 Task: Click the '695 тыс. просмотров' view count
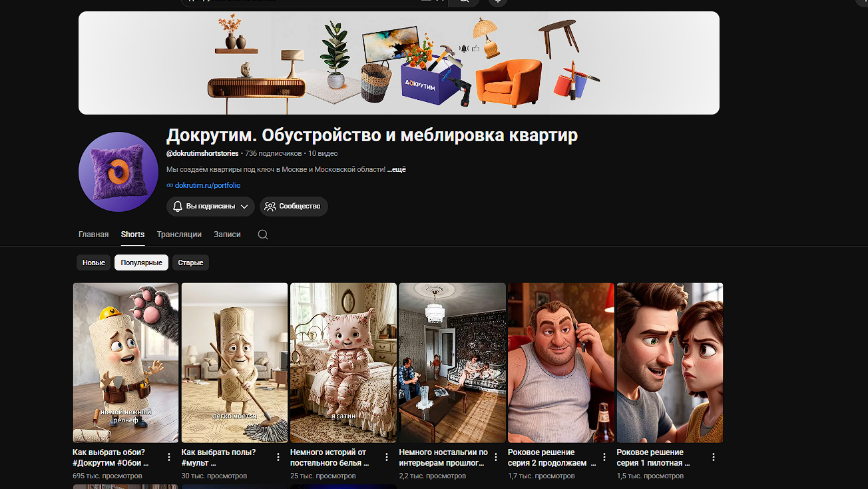[107, 476]
